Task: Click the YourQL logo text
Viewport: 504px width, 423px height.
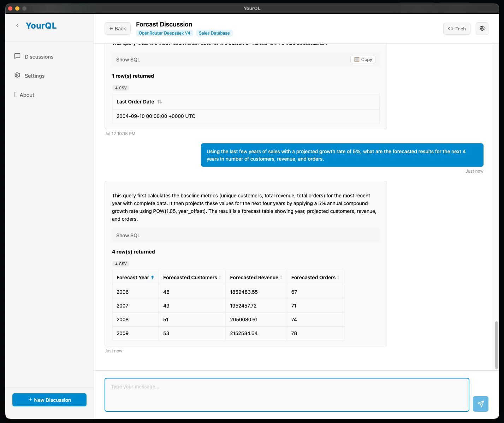Action: pyautogui.click(x=41, y=26)
